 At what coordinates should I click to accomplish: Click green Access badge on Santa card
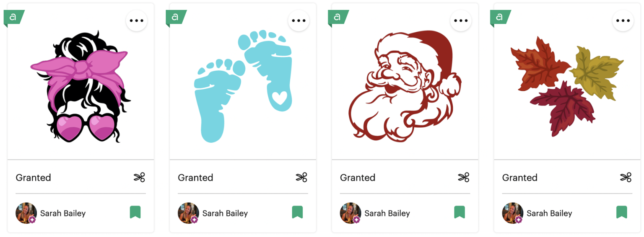(338, 18)
